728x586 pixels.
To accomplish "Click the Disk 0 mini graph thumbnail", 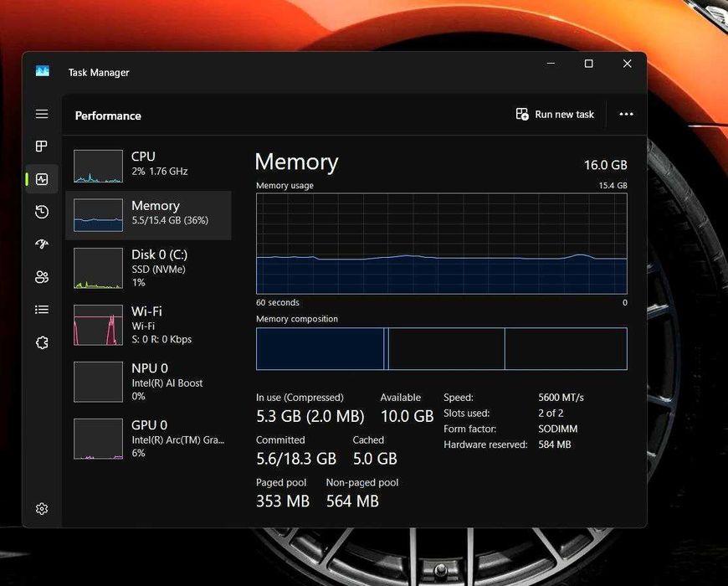I will pos(99,268).
